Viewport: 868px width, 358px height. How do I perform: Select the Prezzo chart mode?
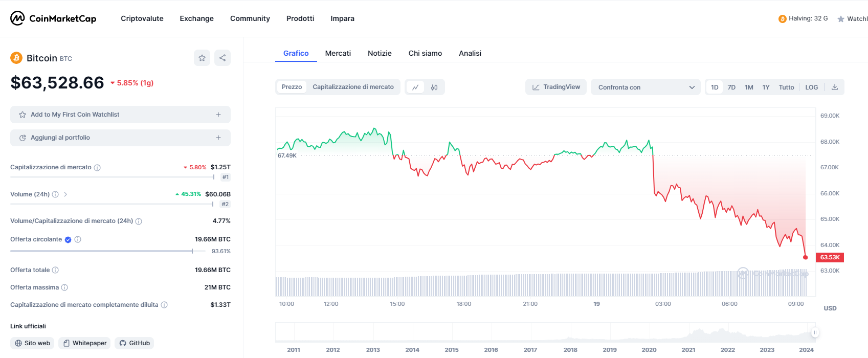[292, 87]
